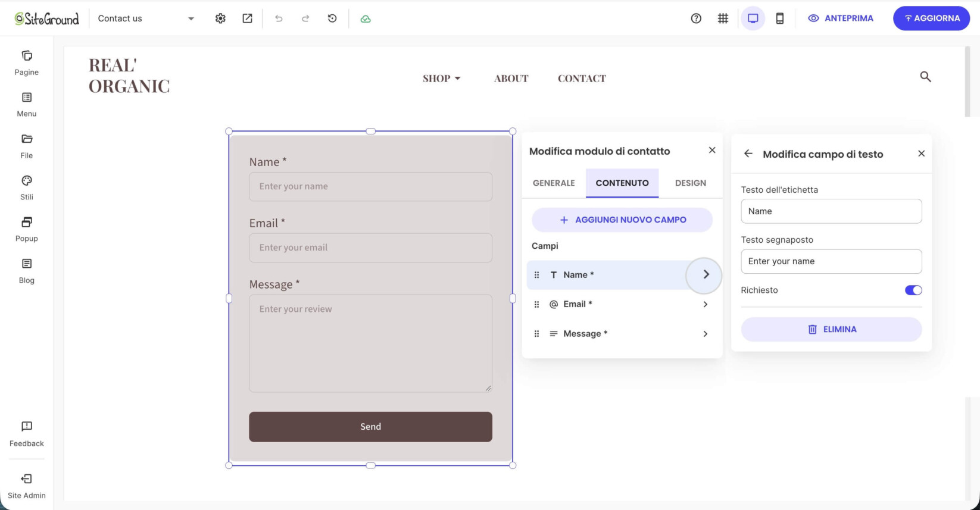Switch to the GENERALE tab
Viewport: 980px width, 510px height.
tap(554, 183)
